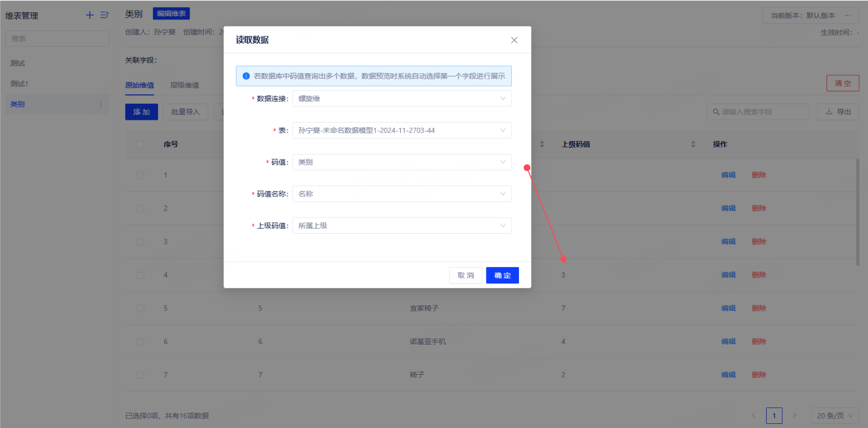This screenshot has width=868, height=428.
Task: Switch to the 层级维值 tab
Action: click(184, 85)
